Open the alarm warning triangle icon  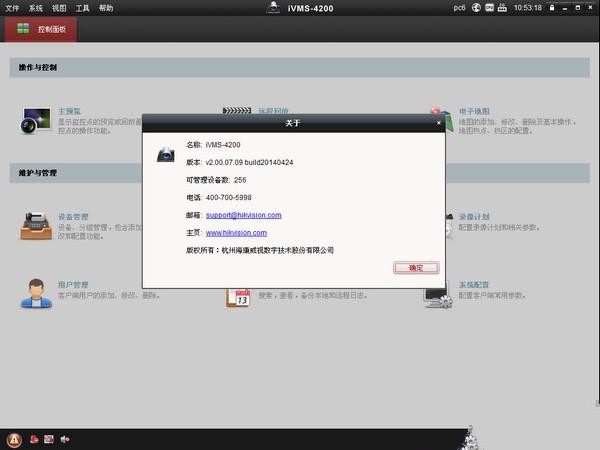(14, 439)
